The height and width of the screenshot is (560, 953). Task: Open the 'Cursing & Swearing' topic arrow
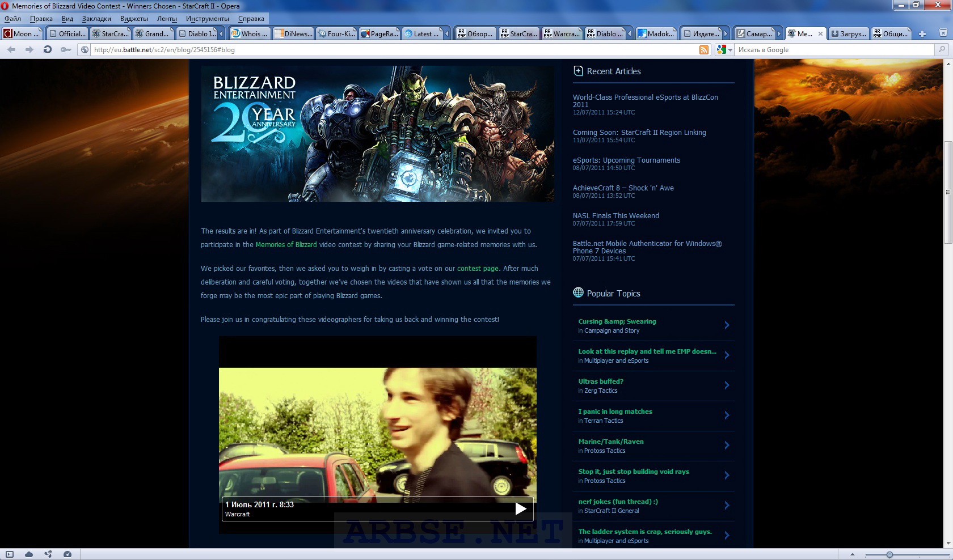[x=727, y=325]
